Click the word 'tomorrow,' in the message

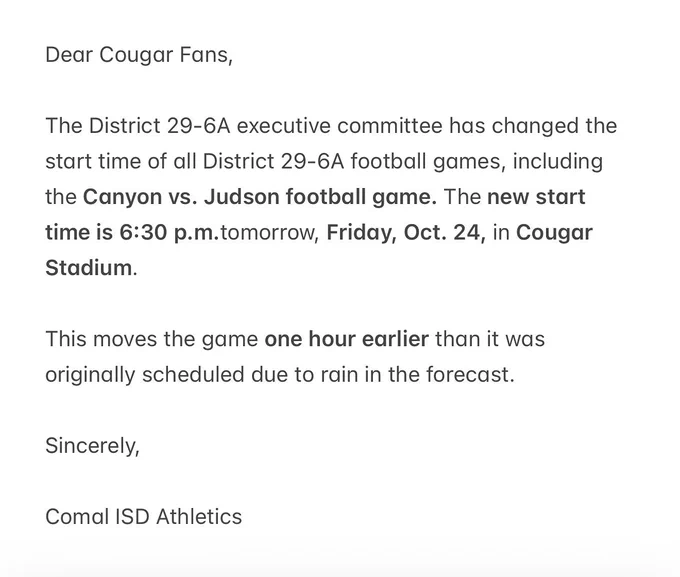coord(270,233)
